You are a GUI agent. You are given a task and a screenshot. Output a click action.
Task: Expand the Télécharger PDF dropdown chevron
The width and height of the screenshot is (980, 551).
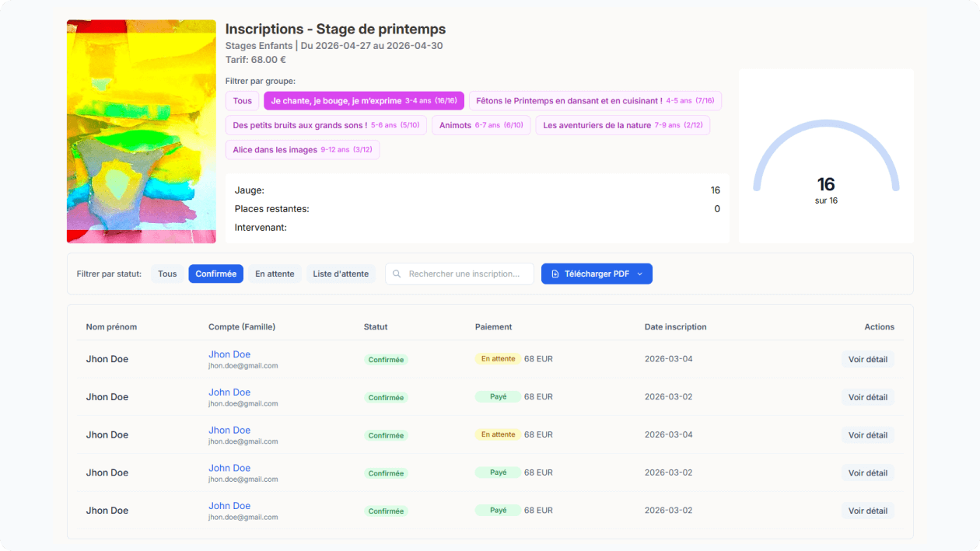point(640,274)
